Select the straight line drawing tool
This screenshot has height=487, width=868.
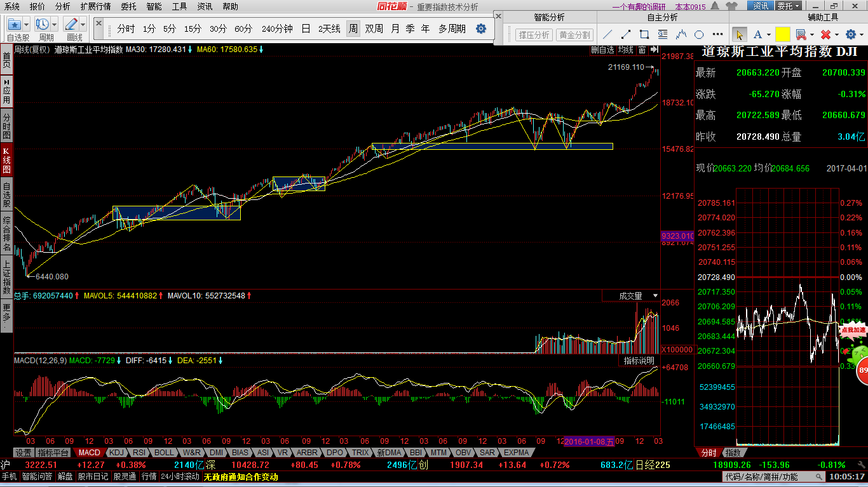(608, 34)
